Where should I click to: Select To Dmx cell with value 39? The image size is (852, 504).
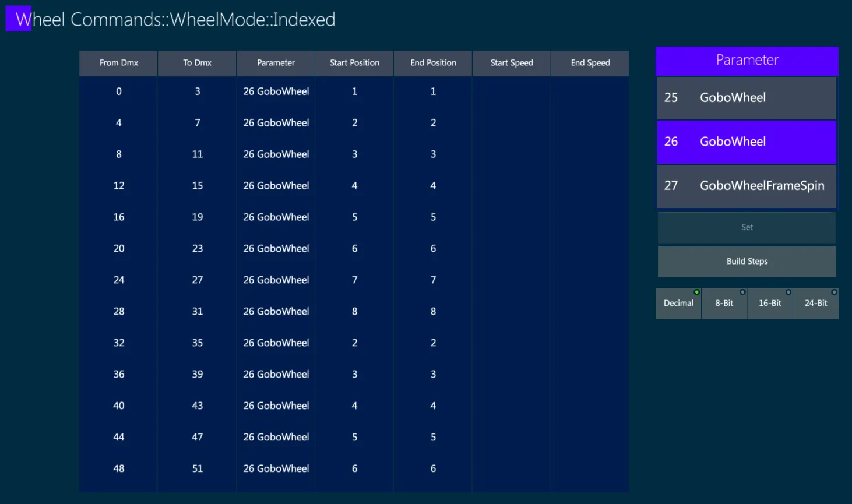pos(198,375)
